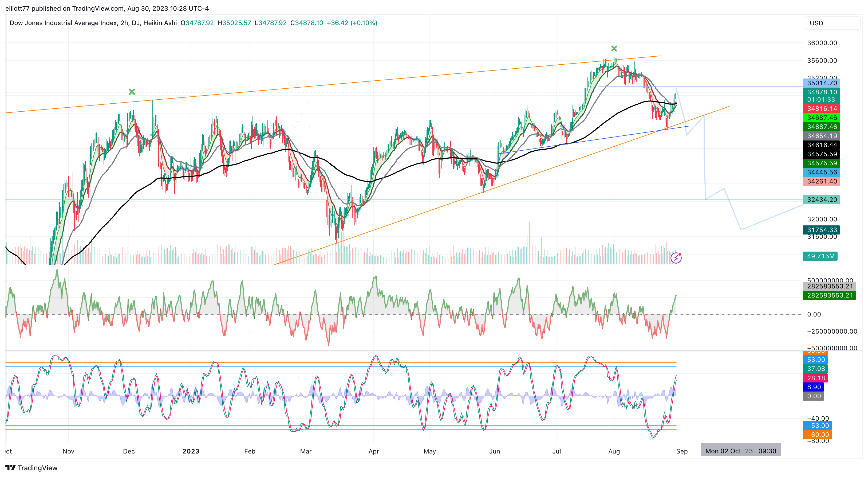Click the 28.18 oscillator value label
The width and height of the screenshot is (868, 477).
815,378
